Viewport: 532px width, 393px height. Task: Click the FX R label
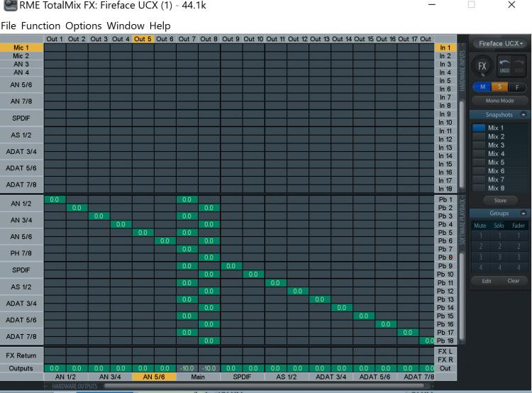(x=445, y=360)
